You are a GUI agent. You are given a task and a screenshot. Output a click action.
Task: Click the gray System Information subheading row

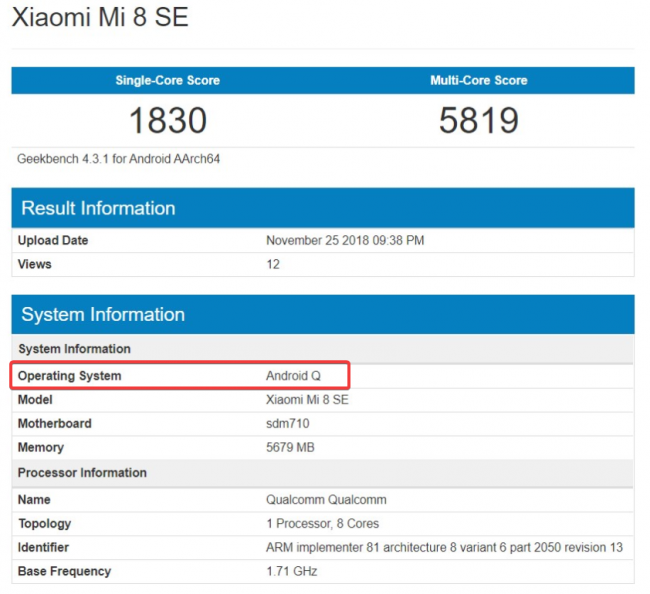(x=74, y=349)
